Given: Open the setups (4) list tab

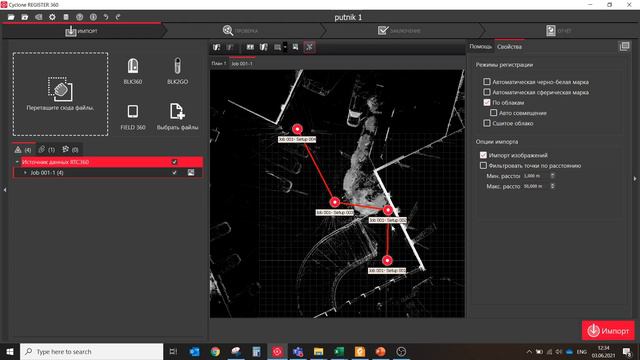Looking at the screenshot, I should pos(23,150).
